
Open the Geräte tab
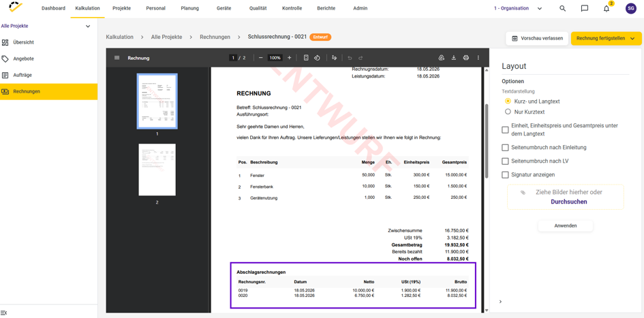224,8
